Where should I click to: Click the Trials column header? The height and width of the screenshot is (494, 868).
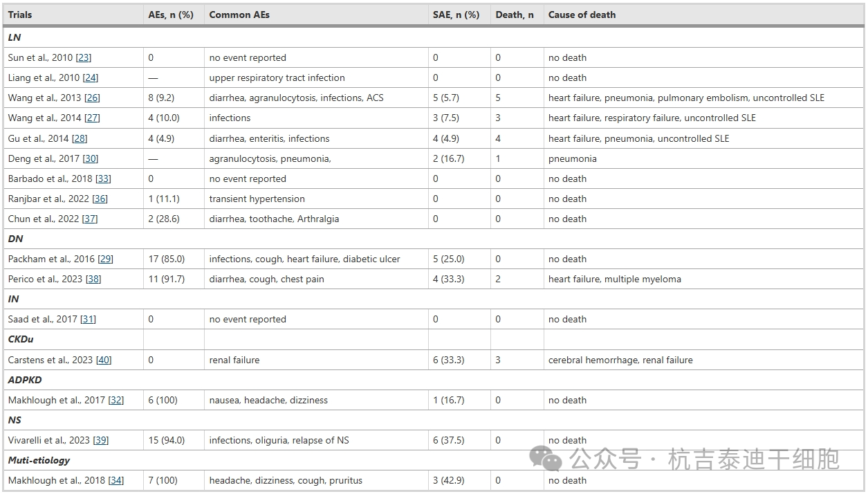click(20, 15)
